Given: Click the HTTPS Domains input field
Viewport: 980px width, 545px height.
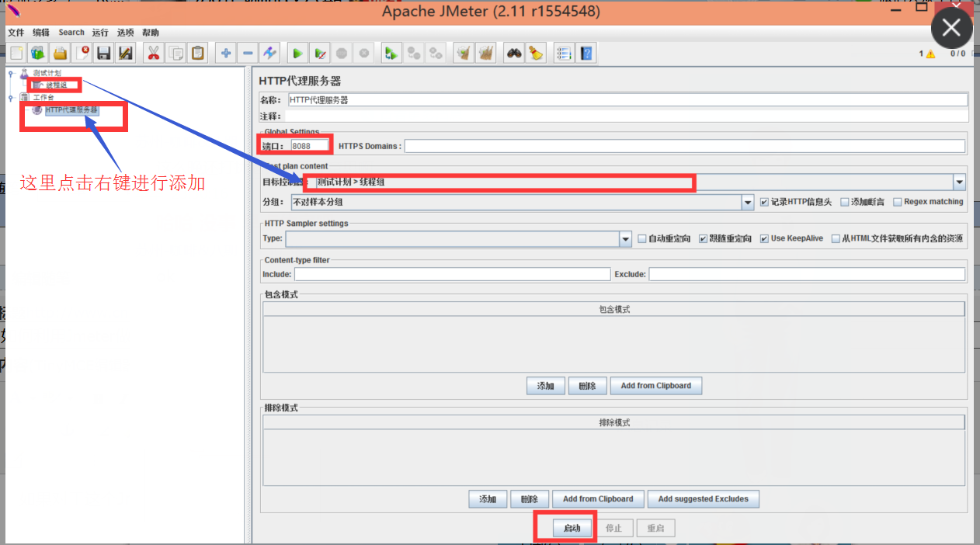Looking at the screenshot, I should point(685,146).
